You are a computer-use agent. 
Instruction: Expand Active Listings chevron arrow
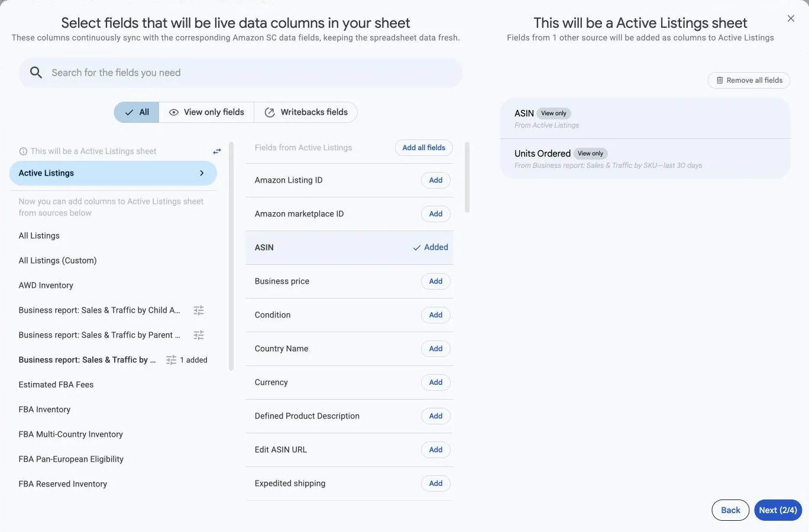click(x=202, y=173)
